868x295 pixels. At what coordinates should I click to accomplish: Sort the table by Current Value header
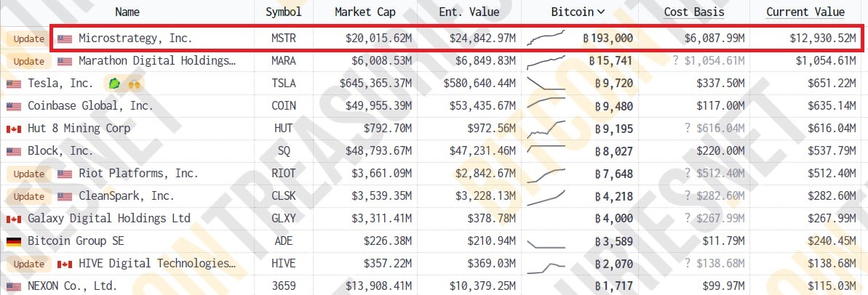pos(805,12)
